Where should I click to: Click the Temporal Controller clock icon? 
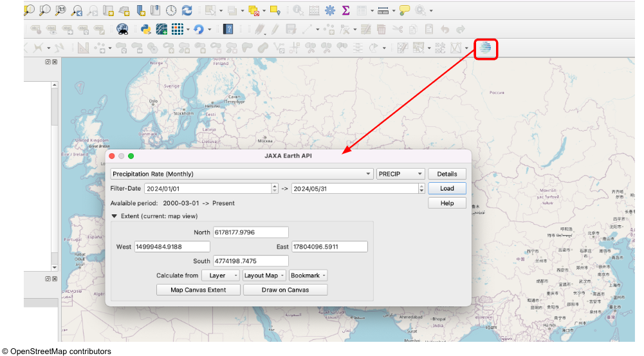pyautogui.click(x=171, y=10)
